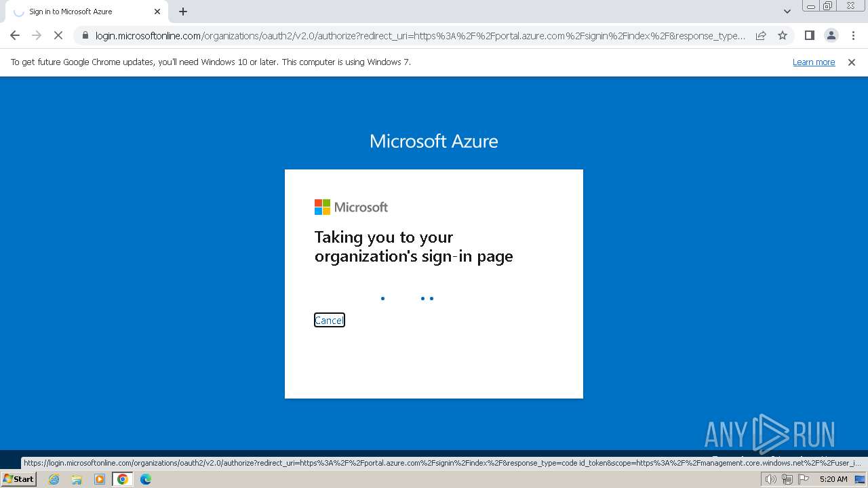868x488 pixels.
Task: Expand the tab search dropdown arrow
Action: (x=787, y=12)
